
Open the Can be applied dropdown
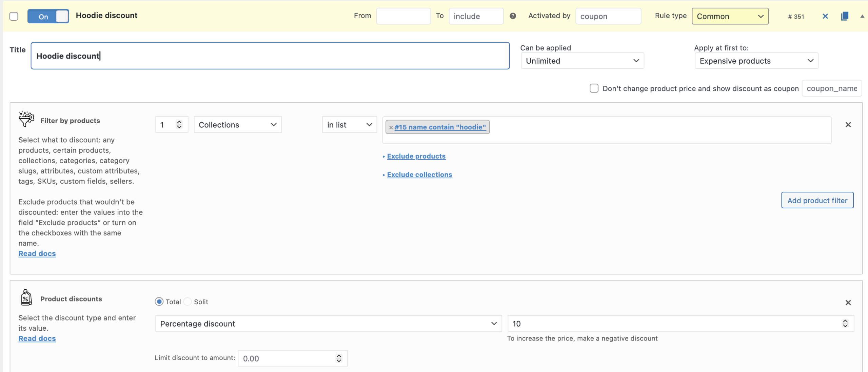tap(582, 61)
